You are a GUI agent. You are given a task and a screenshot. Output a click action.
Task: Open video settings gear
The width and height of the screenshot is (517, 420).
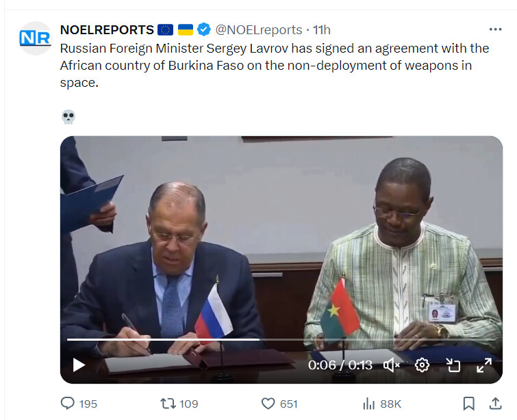tap(423, 365)
